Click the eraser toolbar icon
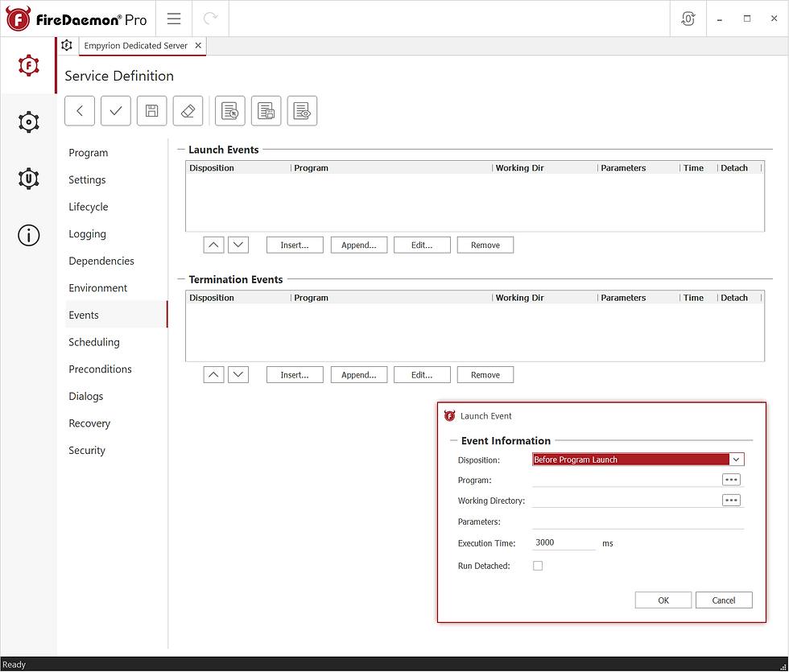The image size is (789, 672). coord(188,110)
